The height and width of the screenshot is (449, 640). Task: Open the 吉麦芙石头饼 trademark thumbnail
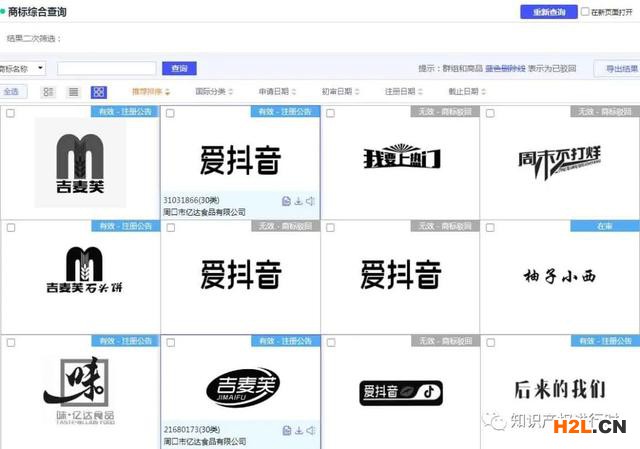point(84,270)
